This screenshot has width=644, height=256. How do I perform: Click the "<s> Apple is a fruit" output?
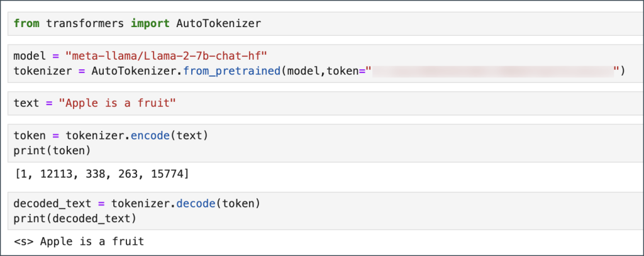coord(79,241)
